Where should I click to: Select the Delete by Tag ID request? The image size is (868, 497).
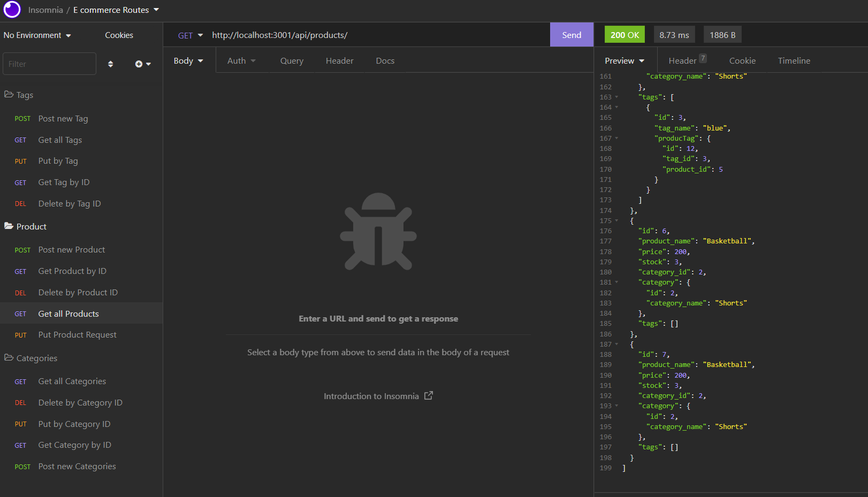[81, 204]
